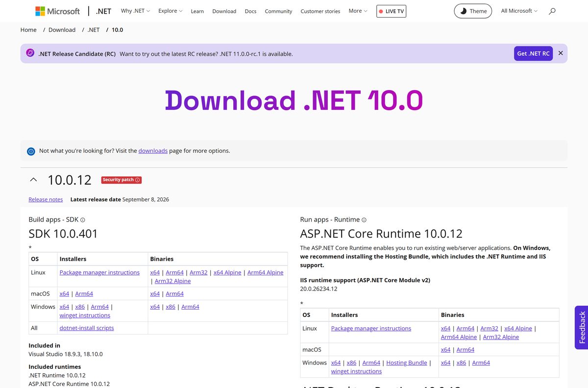Click the Visual Studio 18.9.3, 18.10.0 text
This screenshot has width=588, height=388.
point(66,354)
